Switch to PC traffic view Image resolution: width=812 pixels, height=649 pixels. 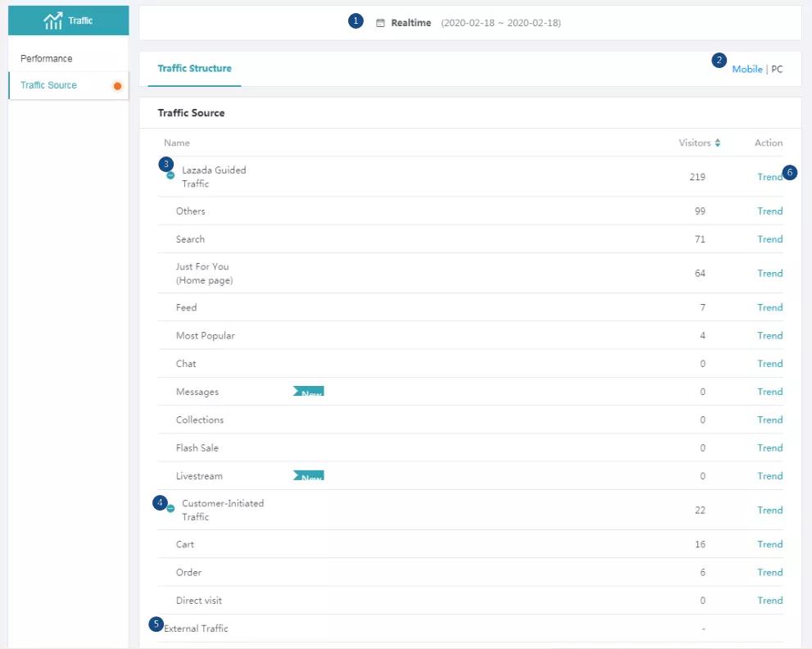coord(777,70)
